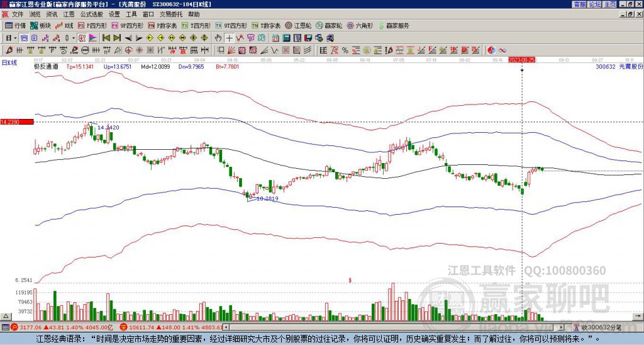
Task: Jump to last bar icon
Action: [x=117, y=38]
